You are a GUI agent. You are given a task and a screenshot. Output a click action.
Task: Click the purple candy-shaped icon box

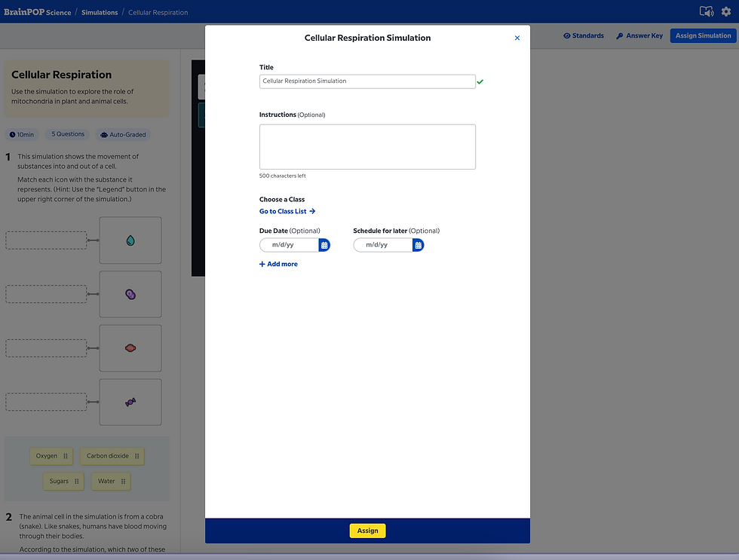(x=130, y=402)
